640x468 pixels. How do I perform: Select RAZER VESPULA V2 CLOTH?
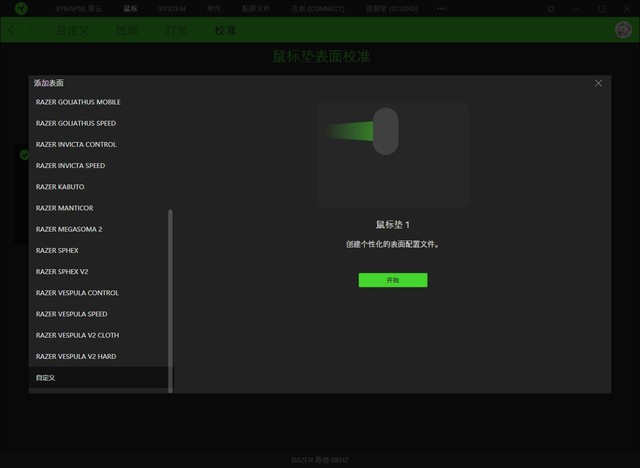pos(101,335)
